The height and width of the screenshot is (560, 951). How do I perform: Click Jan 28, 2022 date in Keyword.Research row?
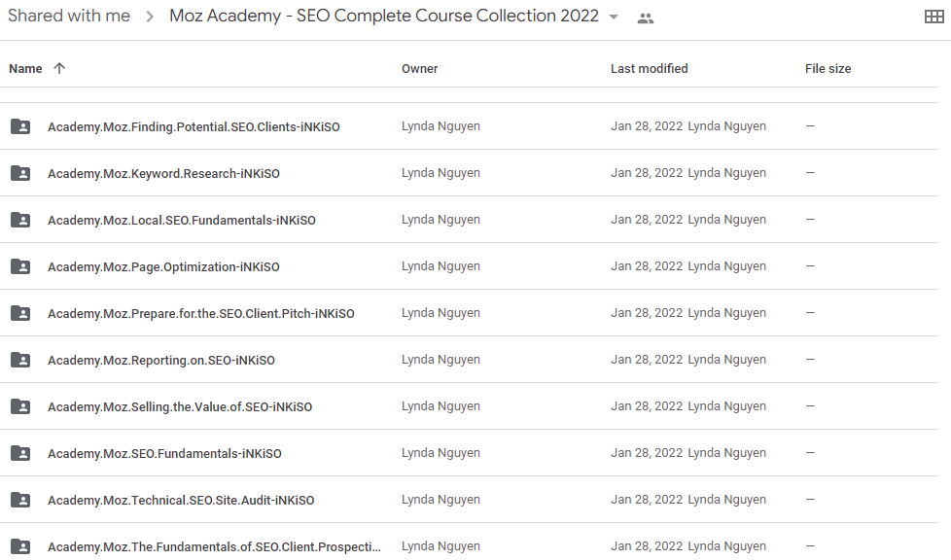[647, 173]
